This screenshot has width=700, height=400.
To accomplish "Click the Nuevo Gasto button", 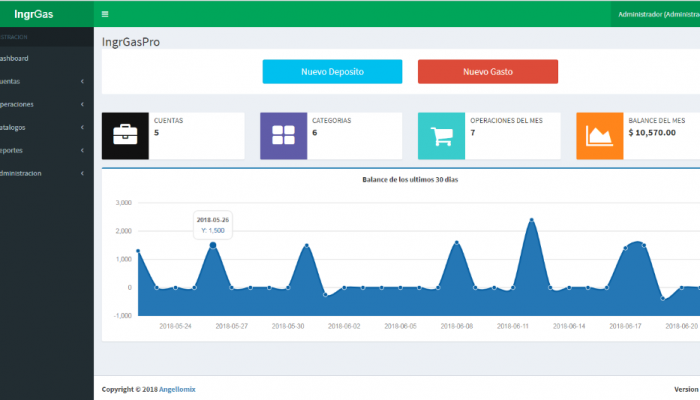I will tap(488, 71).
